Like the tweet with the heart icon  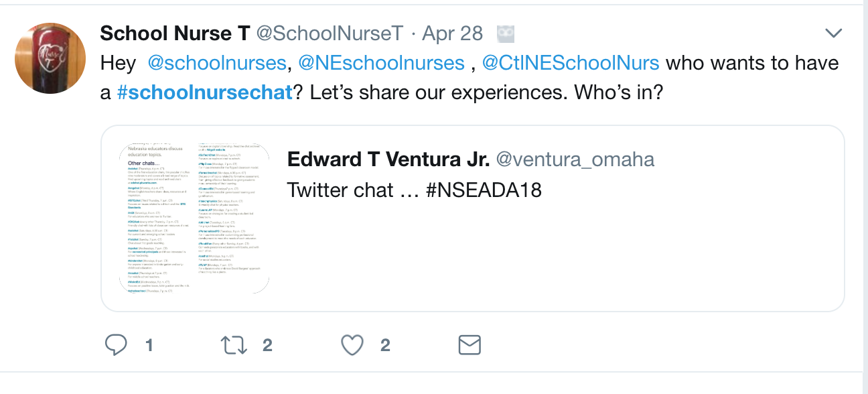tap(352, 345)
